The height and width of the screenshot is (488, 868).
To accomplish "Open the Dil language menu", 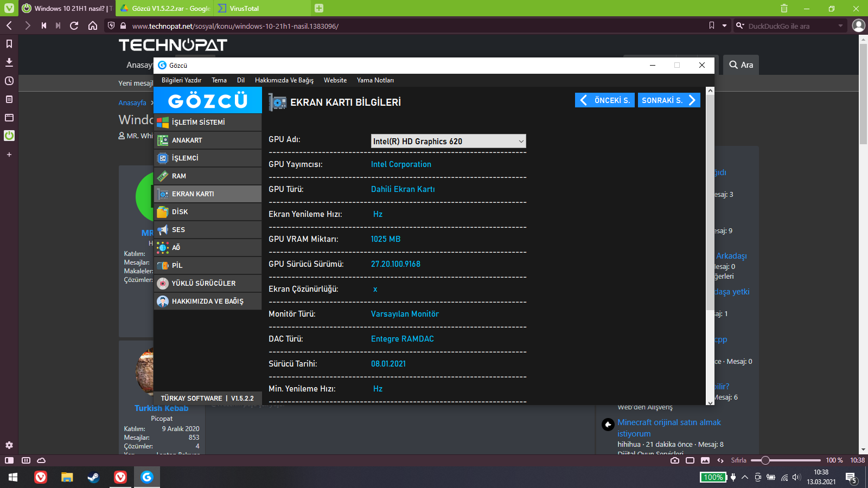I will [241, 80].
